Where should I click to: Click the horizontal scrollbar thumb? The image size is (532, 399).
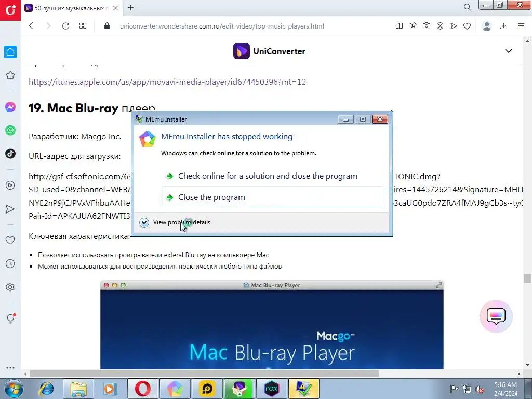204,374
